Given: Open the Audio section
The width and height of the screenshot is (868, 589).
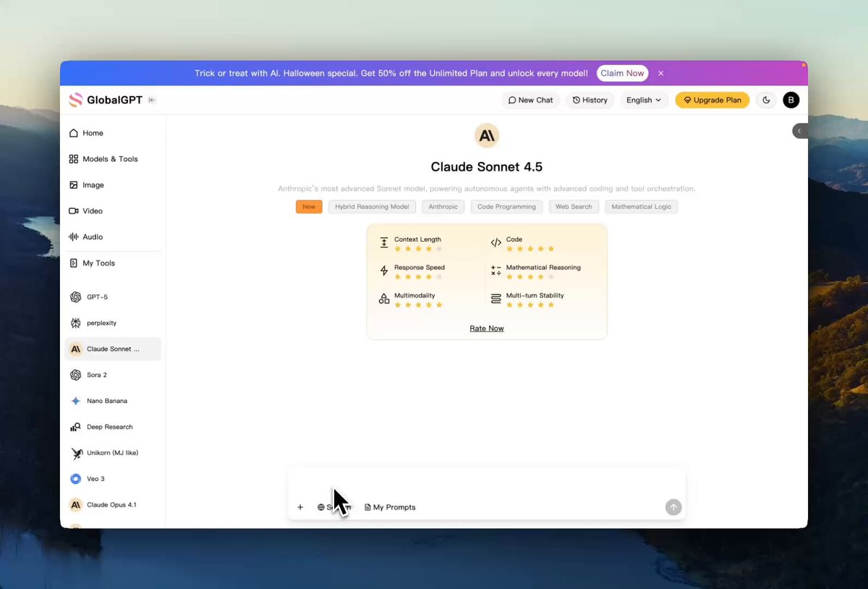Looking at the screenshot, I should click(113, 237).
